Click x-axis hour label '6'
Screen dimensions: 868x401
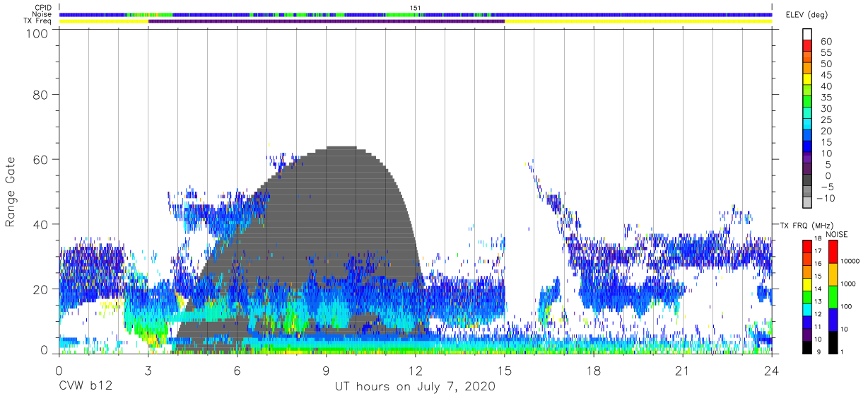point(237,370)
